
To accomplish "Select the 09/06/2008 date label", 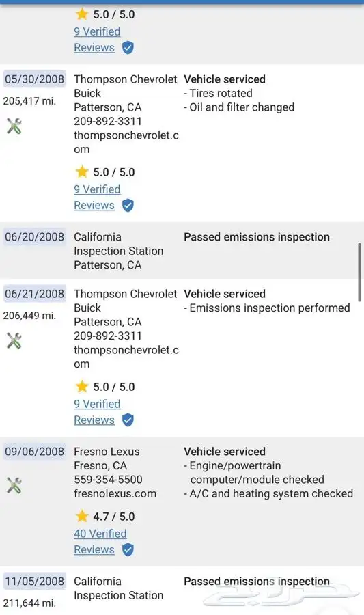I will pos(34,452).
